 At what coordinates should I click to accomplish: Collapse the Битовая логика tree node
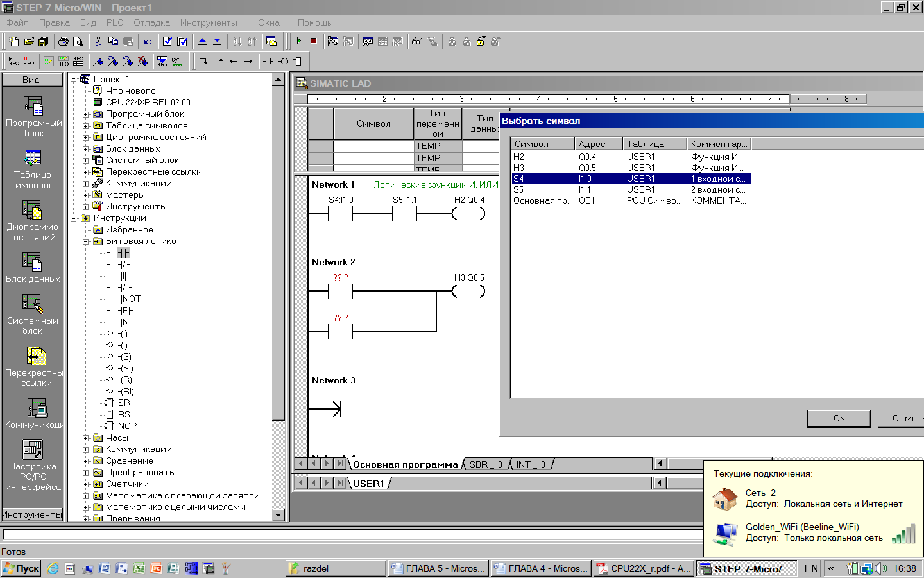pos(85,241)
